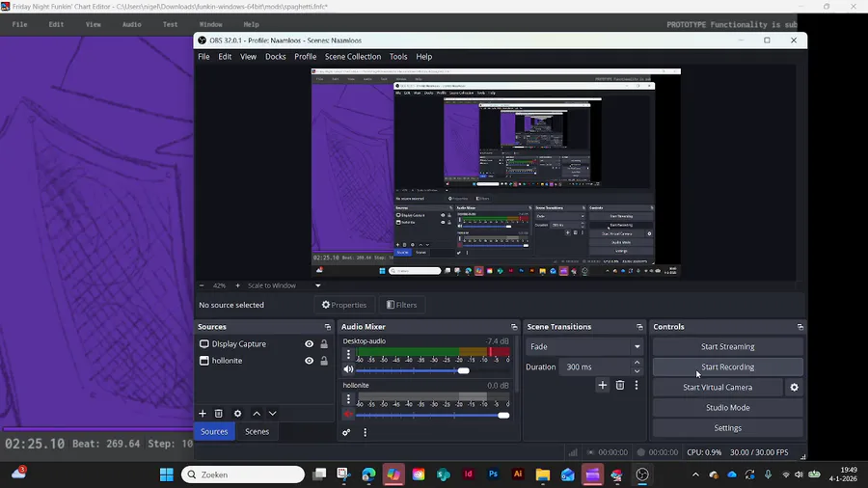Click Start Virtual Camera button
Screen dimensions: 868x488
coord(718,388)
